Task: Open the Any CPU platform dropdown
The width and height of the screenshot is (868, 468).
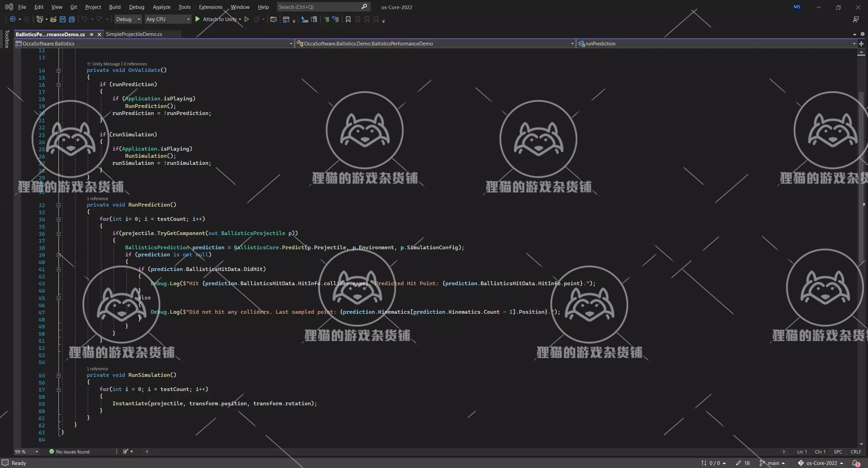Action: (167, 19)
